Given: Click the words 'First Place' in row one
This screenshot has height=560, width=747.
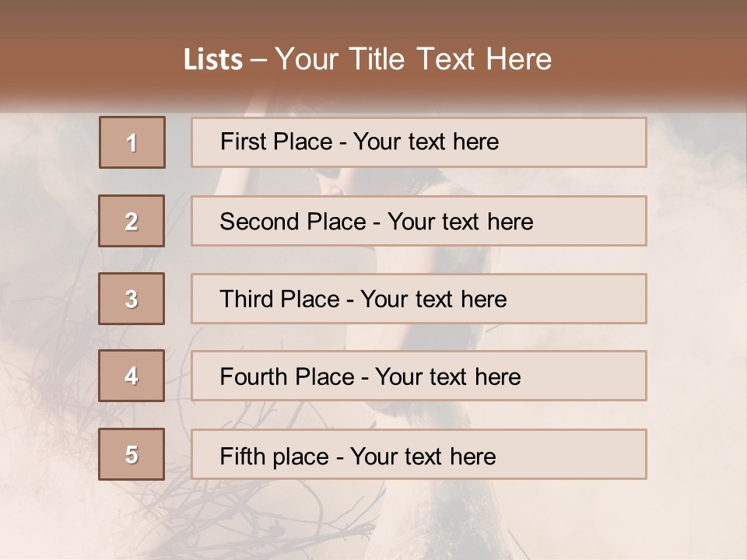Looking at the screenshot, I should 276,142.
